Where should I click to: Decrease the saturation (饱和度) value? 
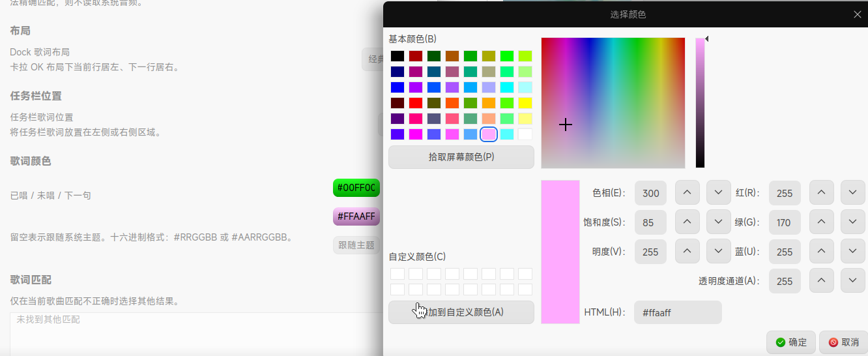pos(719,222)
